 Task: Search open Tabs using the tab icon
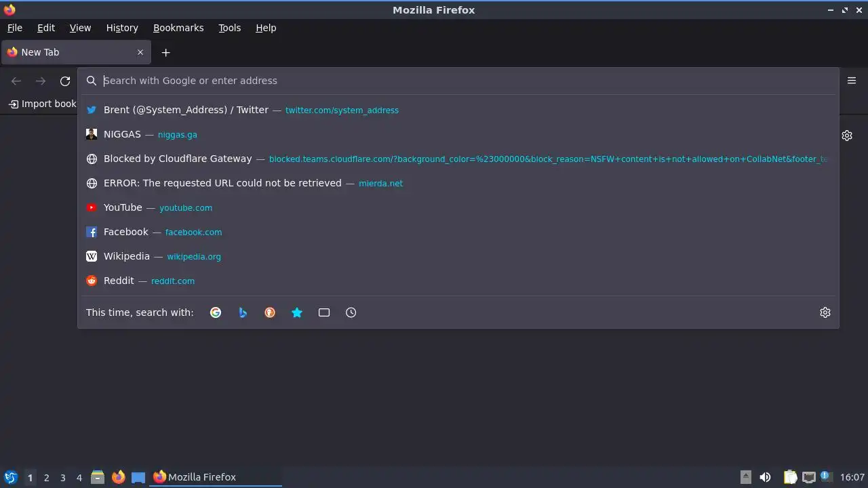[324, 312]
